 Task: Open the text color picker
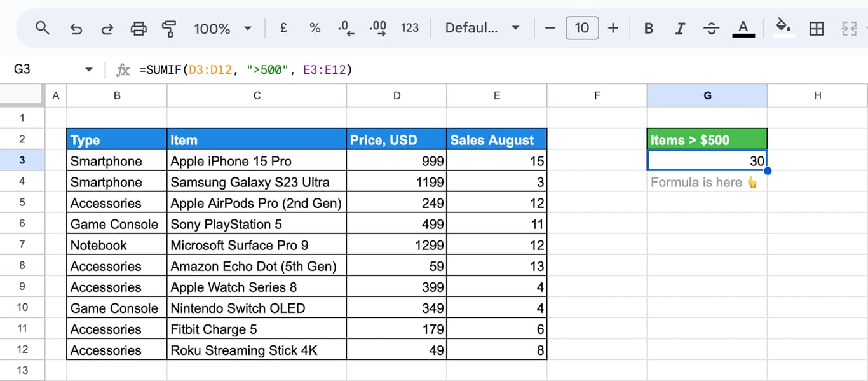[x=743, y=28]
